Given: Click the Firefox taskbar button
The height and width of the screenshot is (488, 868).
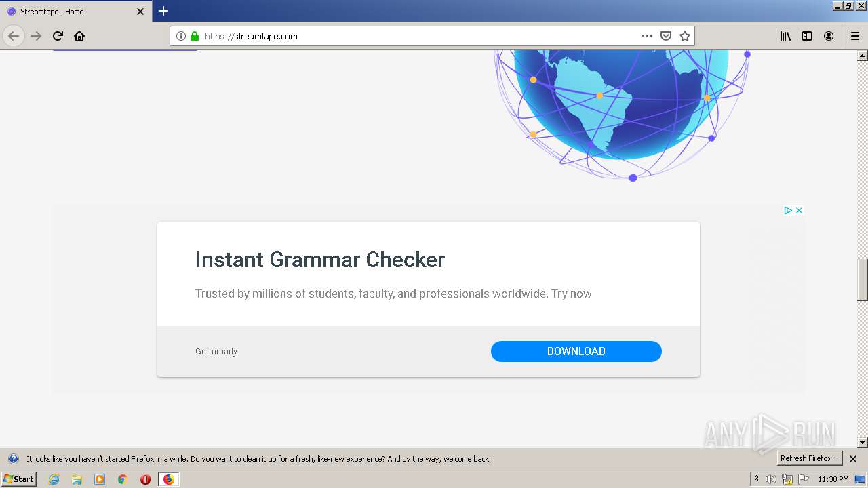Looking at the screenshot, I should click(x=168, y=479).
